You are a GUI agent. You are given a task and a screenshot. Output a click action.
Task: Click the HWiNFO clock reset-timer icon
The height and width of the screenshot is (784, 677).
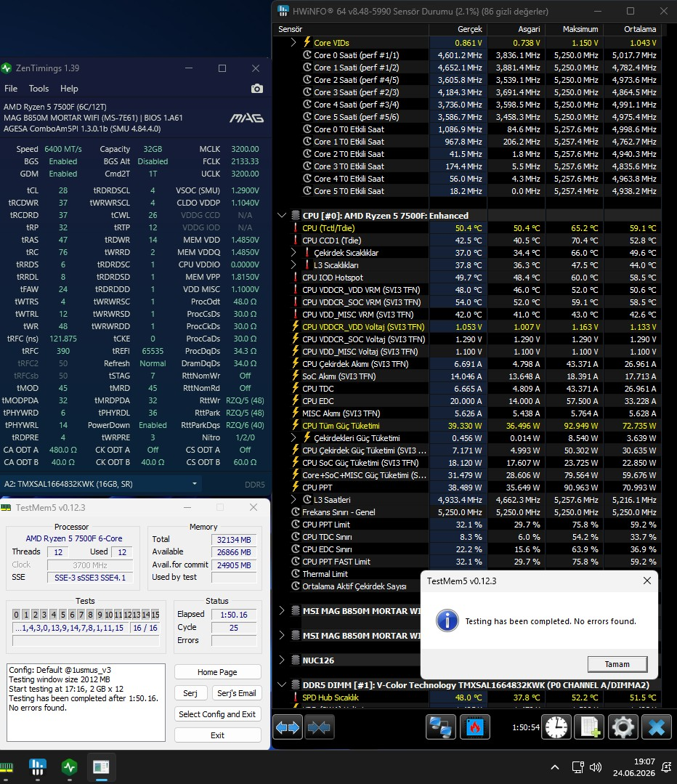click(556, 727)
